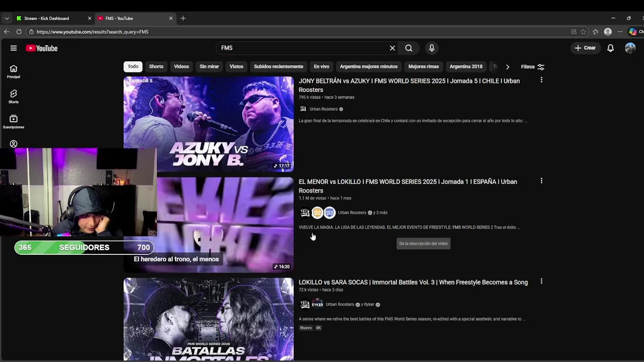Open JONY BELTRÁN vs AZUKY video title
This screenshot has height=362, width=644.
pos(409,85)
